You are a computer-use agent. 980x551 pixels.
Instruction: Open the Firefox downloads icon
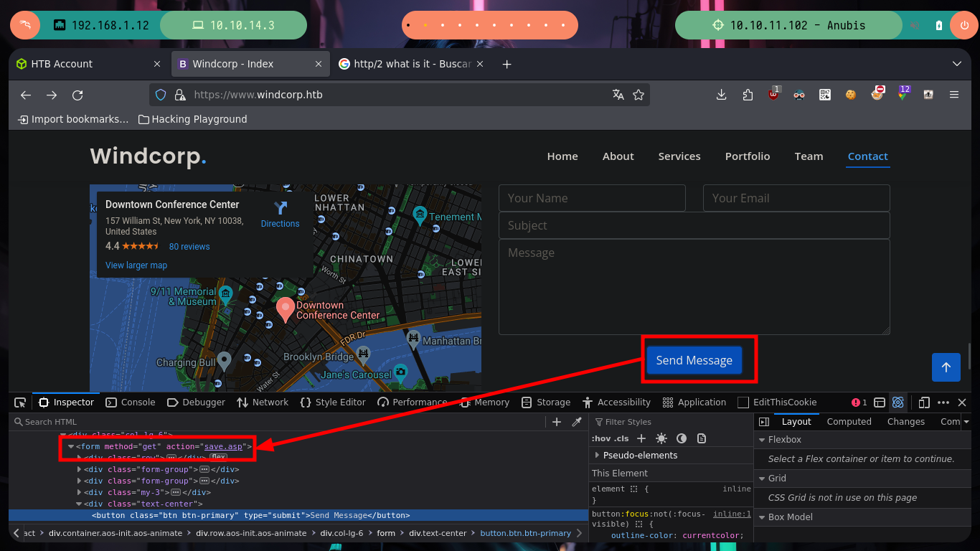722,95
